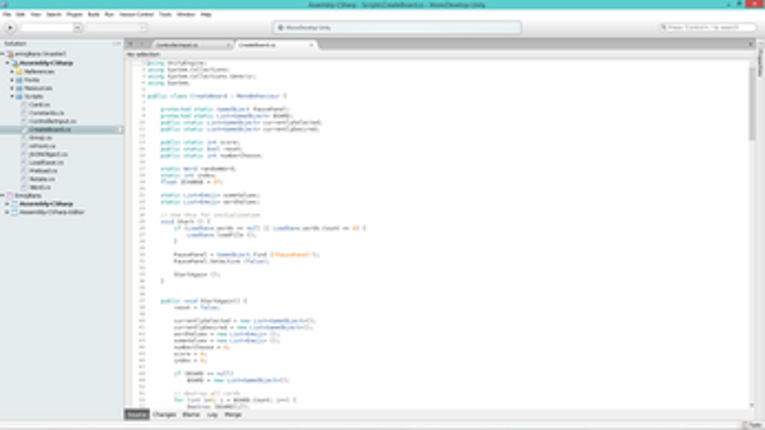The width and height of the screenshot is (765, 430).
Task: Open the Version Control menu
Action: coord(136,15)
